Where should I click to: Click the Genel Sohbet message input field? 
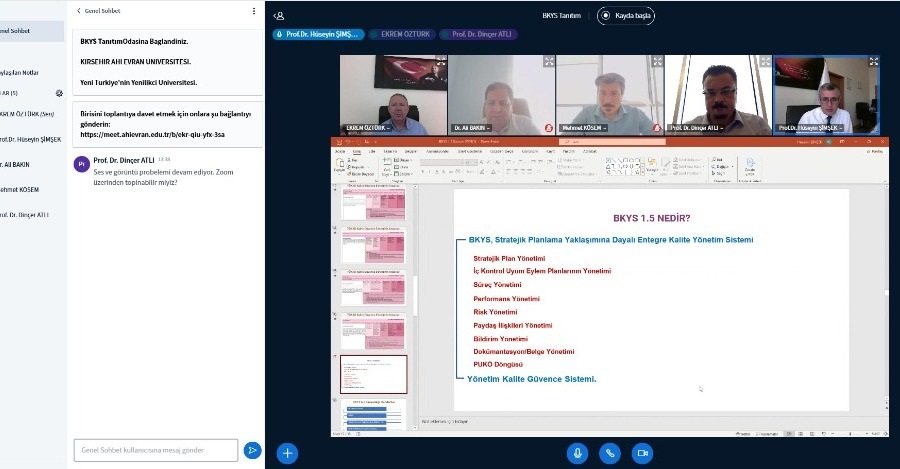pyautogui.click(x=156, y=450)
